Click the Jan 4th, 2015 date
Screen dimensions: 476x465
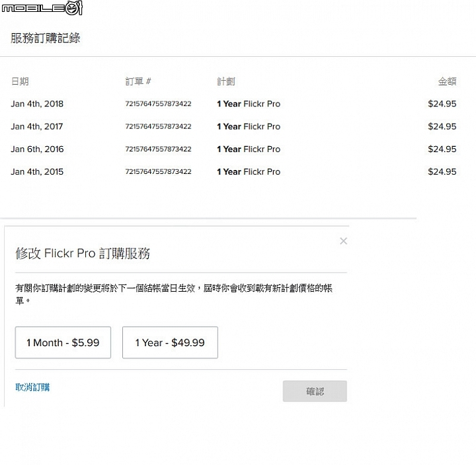[37, 172]
